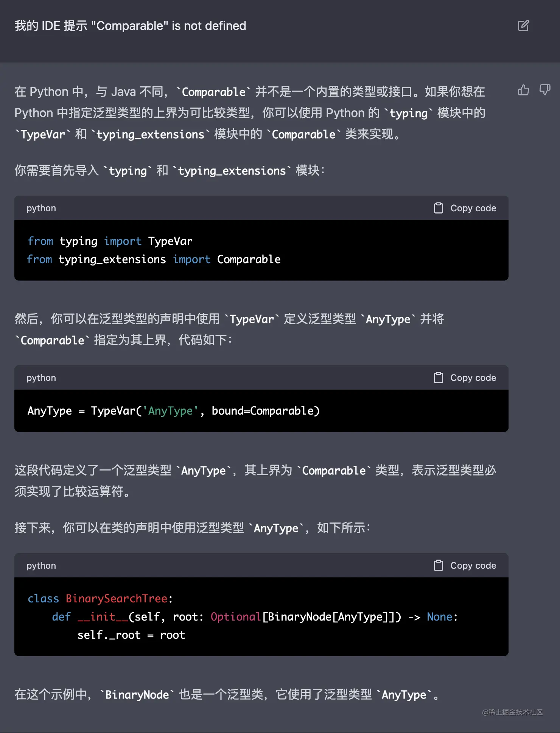Click the python label on first code block

coord(41,208)
